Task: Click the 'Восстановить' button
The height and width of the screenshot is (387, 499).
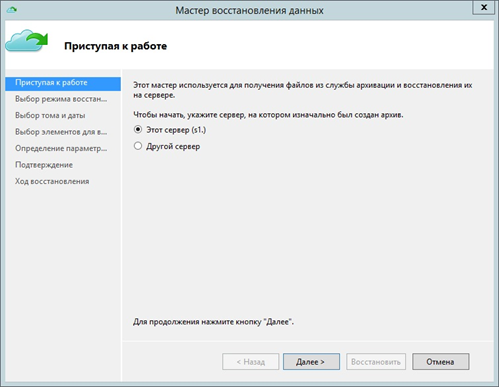Action: pyautogui.click(x=376, y=362)
